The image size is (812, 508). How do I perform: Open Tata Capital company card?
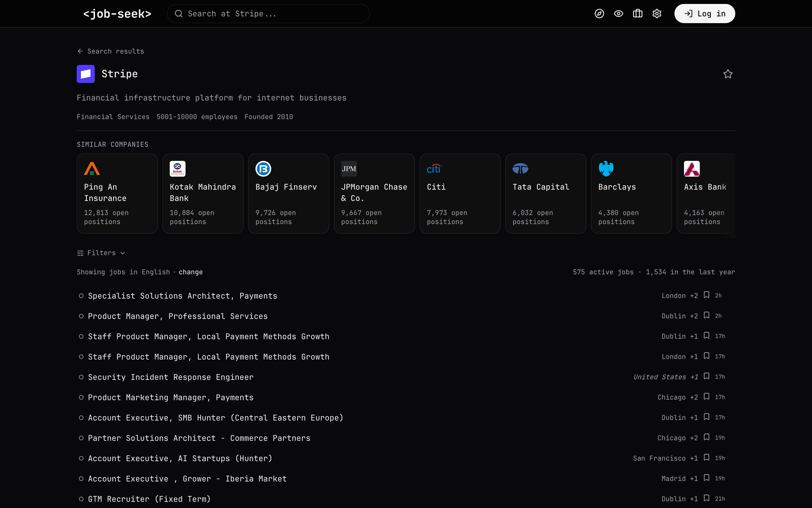pyautogui.click(x=546, y=194)
